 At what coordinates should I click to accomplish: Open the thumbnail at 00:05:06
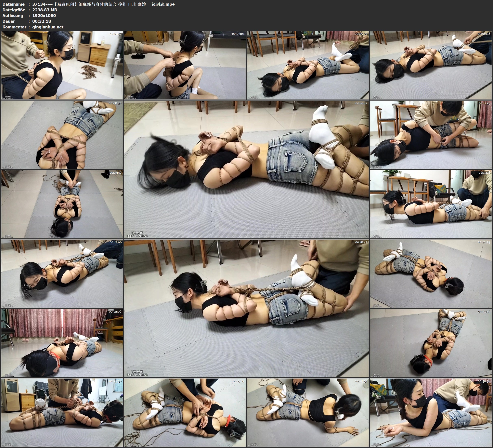tap(308, 65)
